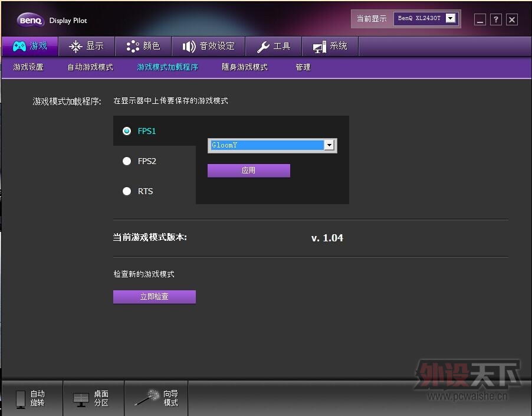532x416 pixels.
Task: Close the Display Pilot window
Action: point(512,19)
